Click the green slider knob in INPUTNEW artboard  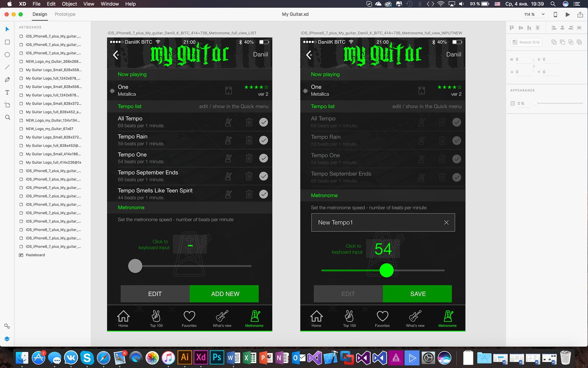coord(386,270)
